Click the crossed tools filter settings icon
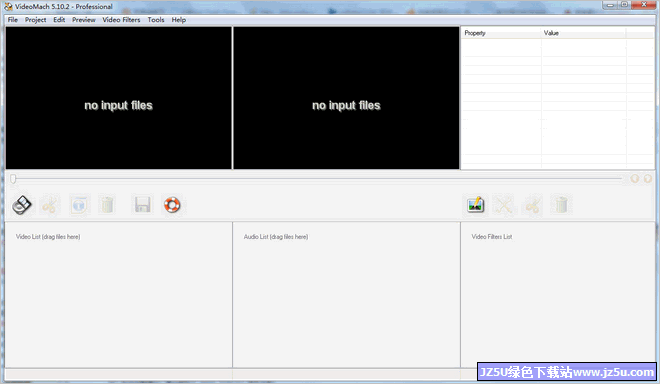This screenshot has width=660, height=384. point(504,205)
